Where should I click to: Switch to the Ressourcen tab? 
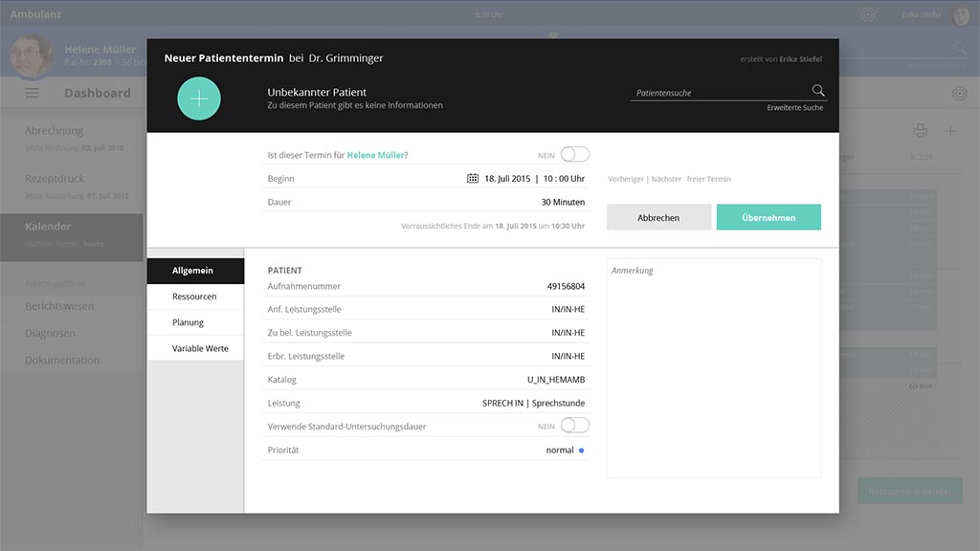tap(194, 297)
